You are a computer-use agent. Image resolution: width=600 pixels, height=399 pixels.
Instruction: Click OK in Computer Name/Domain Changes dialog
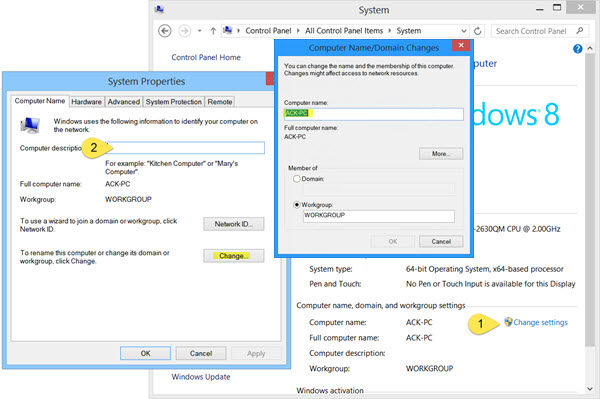393,241
